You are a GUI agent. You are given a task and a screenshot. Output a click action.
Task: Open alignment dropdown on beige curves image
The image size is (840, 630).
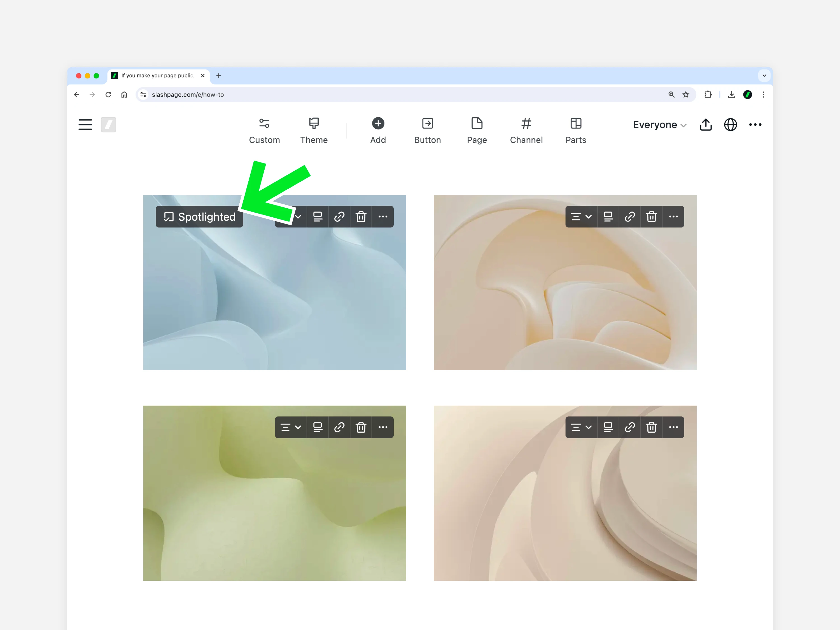581,427
